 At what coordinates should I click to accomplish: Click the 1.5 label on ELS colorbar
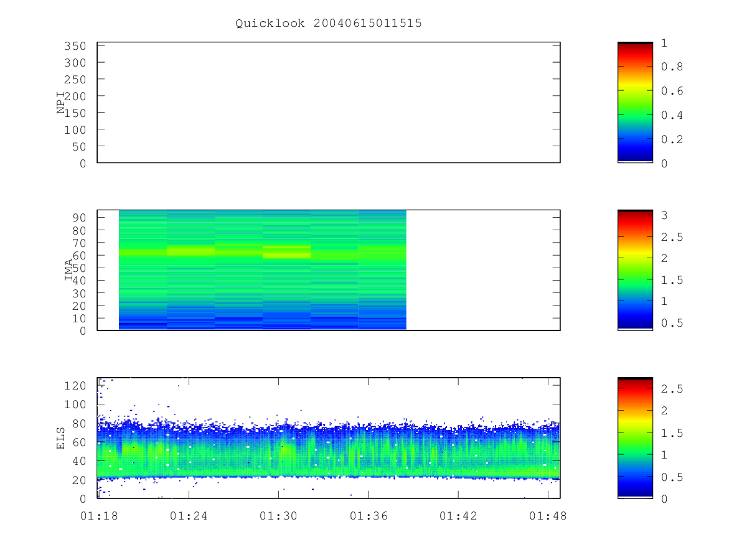click(672, 433)
